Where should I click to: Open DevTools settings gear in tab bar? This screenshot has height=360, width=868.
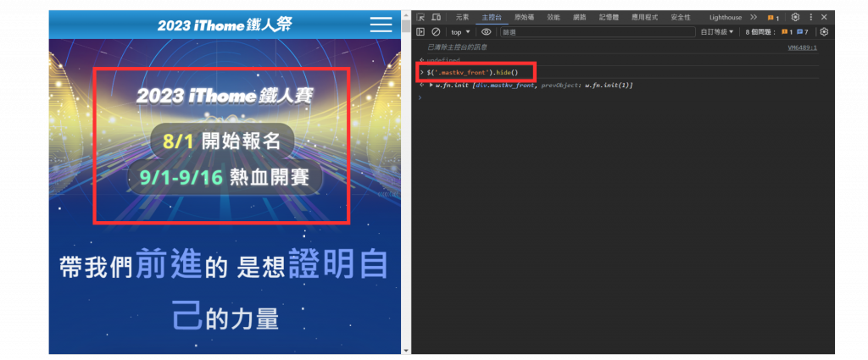[795, 17]
